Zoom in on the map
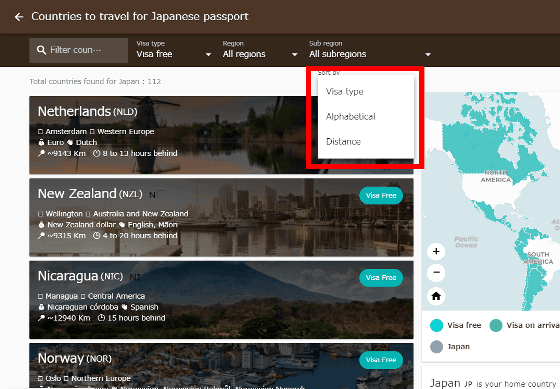The width and height of the screenshot is (560, 389). point(436,251)
